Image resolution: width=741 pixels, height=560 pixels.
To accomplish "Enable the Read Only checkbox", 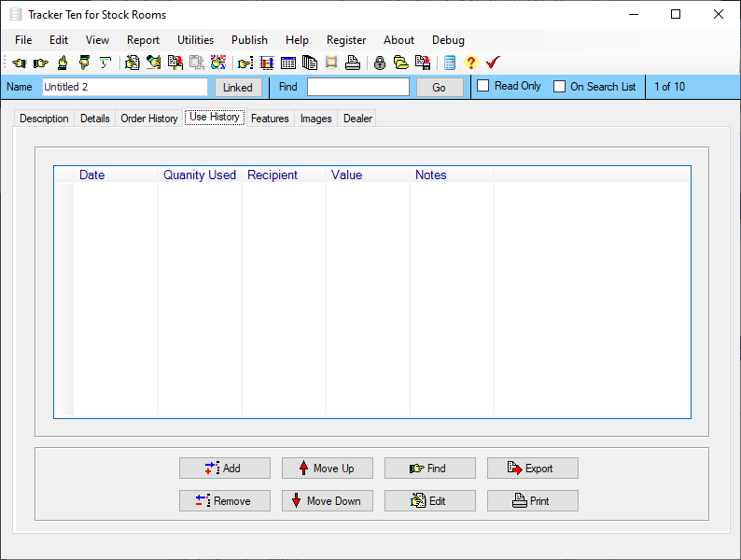I will pyautogui.click(x=483, y=86).
